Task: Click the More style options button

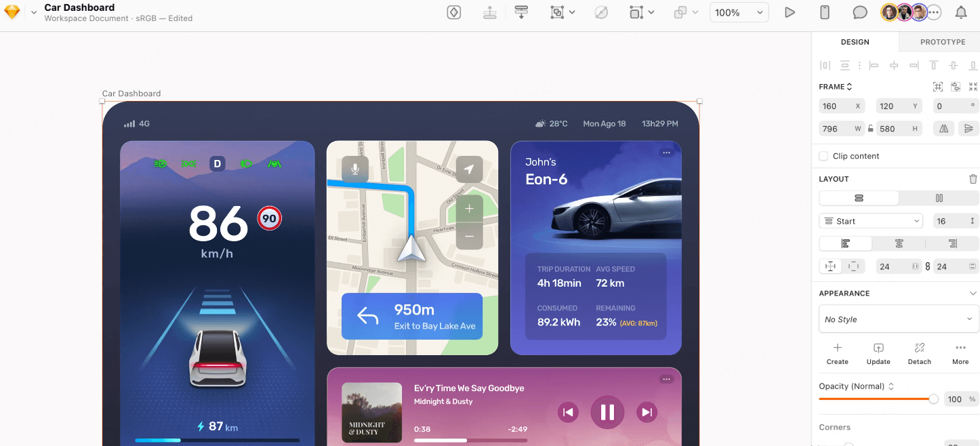Action: [x=960, y=354]
